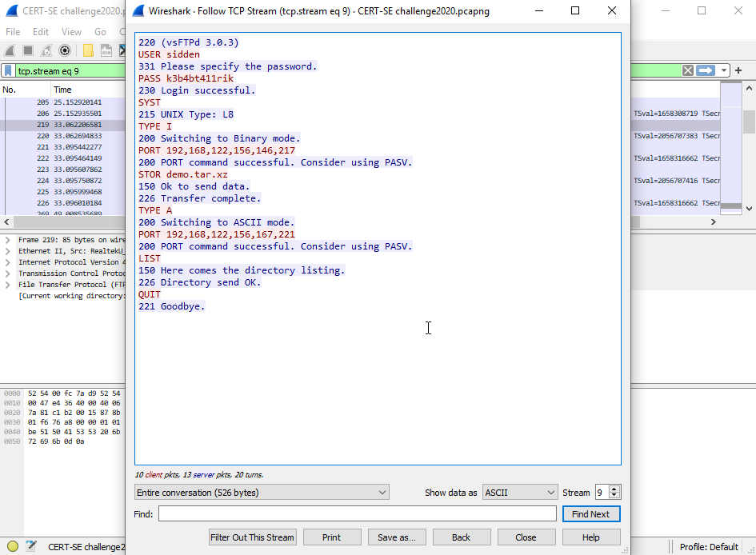
Task: Open the Edit menu
Action: point(41,32)
